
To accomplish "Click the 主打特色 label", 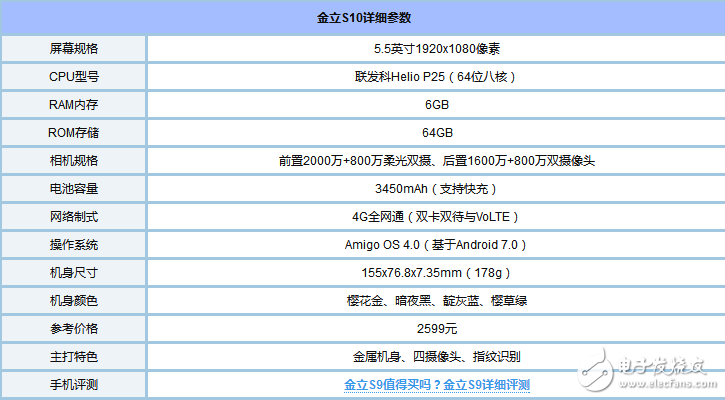I will (x=74, y=357).
